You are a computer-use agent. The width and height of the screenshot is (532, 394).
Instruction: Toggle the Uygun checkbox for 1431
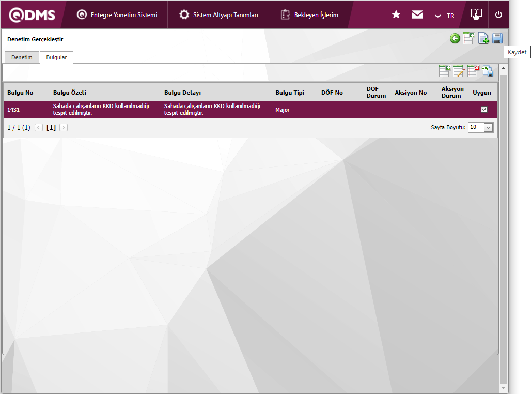coord(484,110)
